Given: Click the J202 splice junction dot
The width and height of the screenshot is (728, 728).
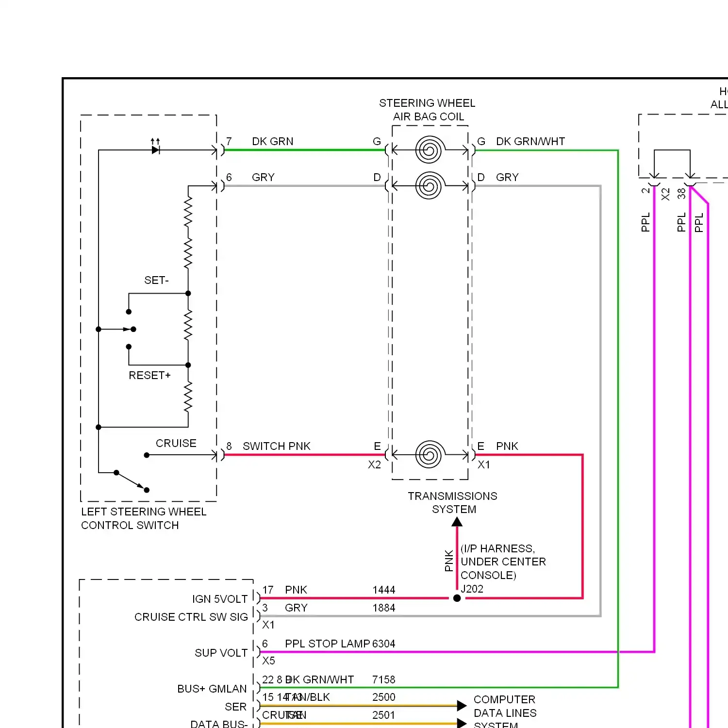Looking at the screenshot, I should pos(457,598).
